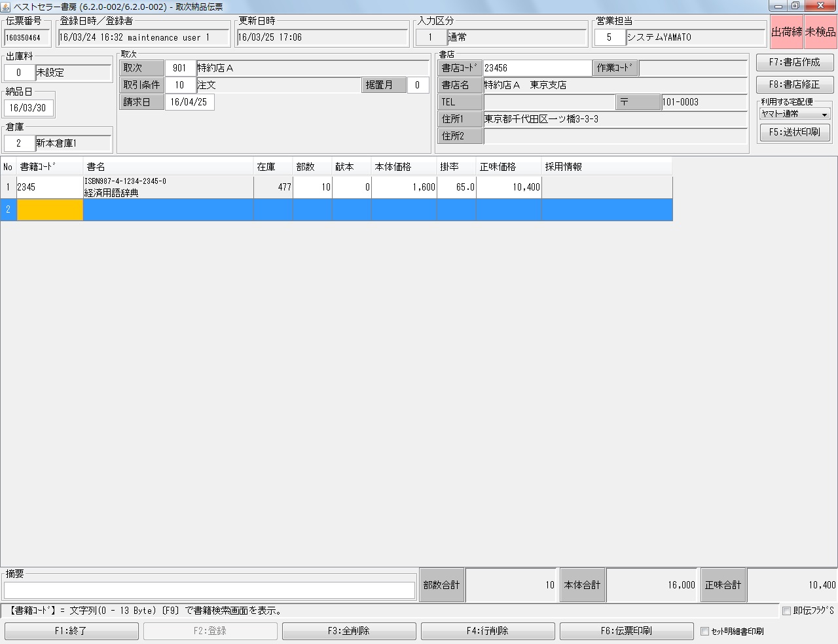Enable the 即伝フラグS checkbox

click(786, 611)
